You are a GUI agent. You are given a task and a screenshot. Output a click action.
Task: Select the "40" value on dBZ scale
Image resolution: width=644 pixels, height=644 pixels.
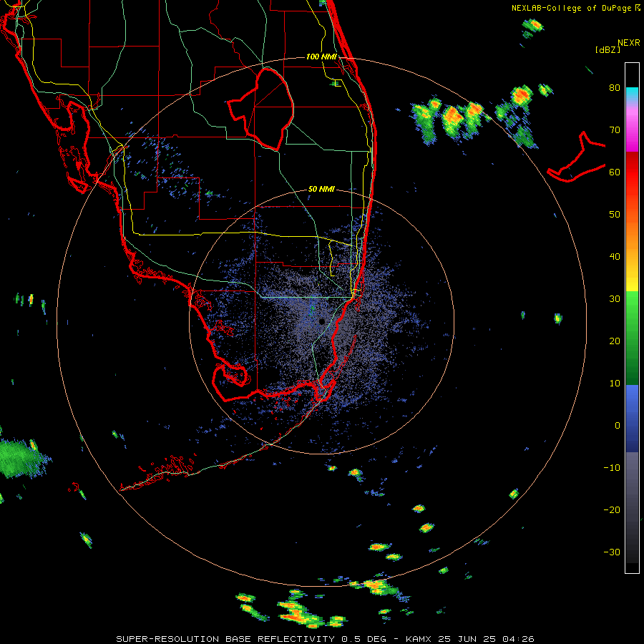(x=615, y=257)
